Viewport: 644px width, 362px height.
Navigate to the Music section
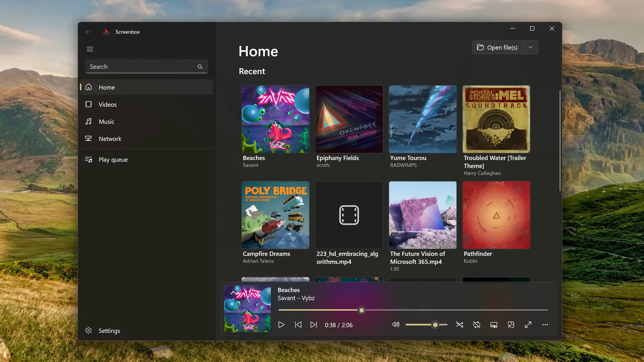pyautogui.click(x=106, y=122)
